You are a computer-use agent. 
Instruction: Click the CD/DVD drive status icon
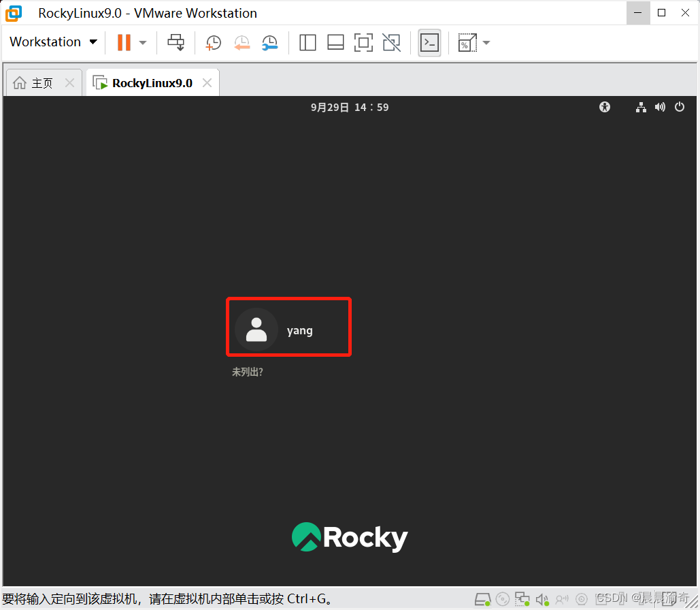tap(502, 599)
